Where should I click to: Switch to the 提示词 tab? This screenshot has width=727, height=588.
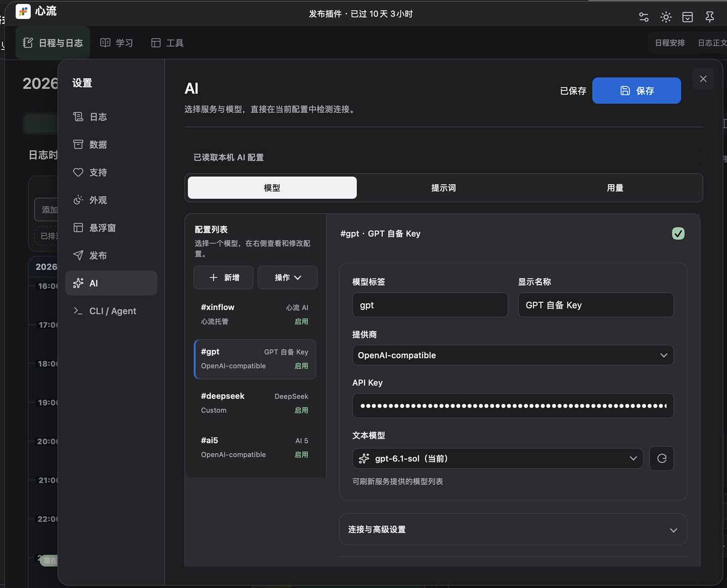pos(443,188)
